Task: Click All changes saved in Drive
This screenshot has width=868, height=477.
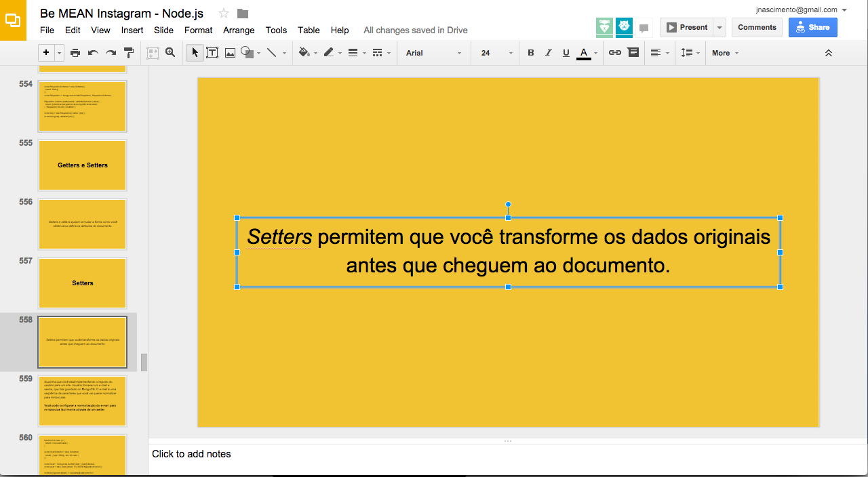Action: click(x=416, y=30)
